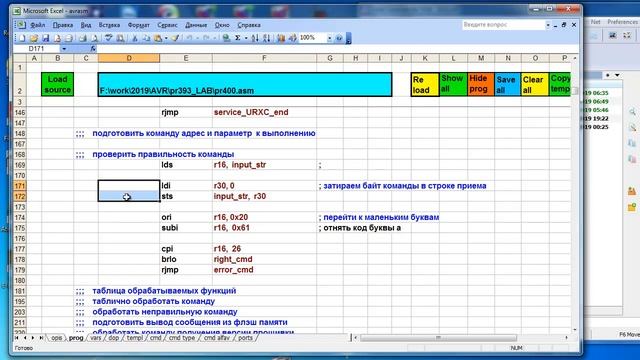This screenshot has width=640, height=360.
Task: Click the green Copy temp button
Action: coord(560,84)
